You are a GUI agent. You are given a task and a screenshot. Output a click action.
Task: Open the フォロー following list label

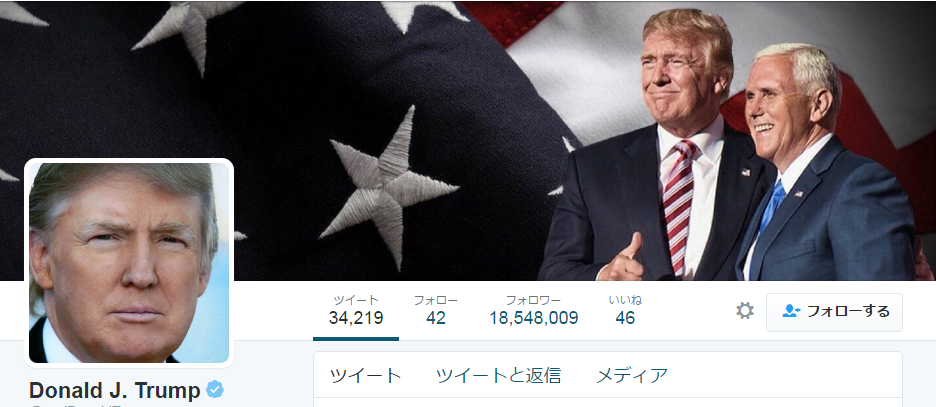coord(436,300)
